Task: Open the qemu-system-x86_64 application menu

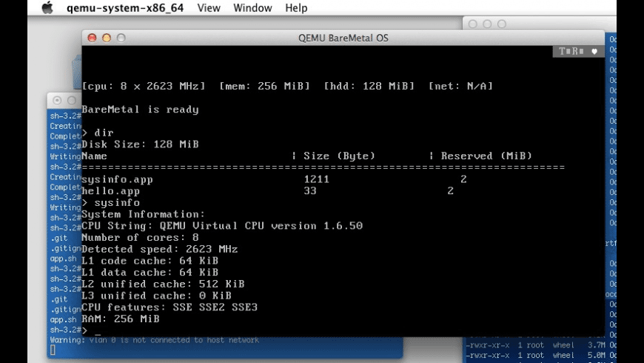Action: point(125,8)
